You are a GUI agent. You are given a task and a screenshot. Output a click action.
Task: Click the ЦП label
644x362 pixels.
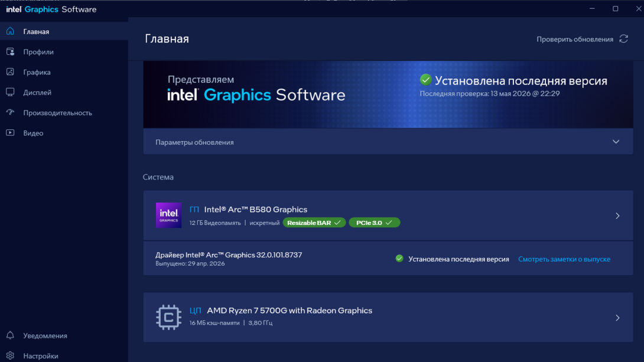tap(195, 311)
